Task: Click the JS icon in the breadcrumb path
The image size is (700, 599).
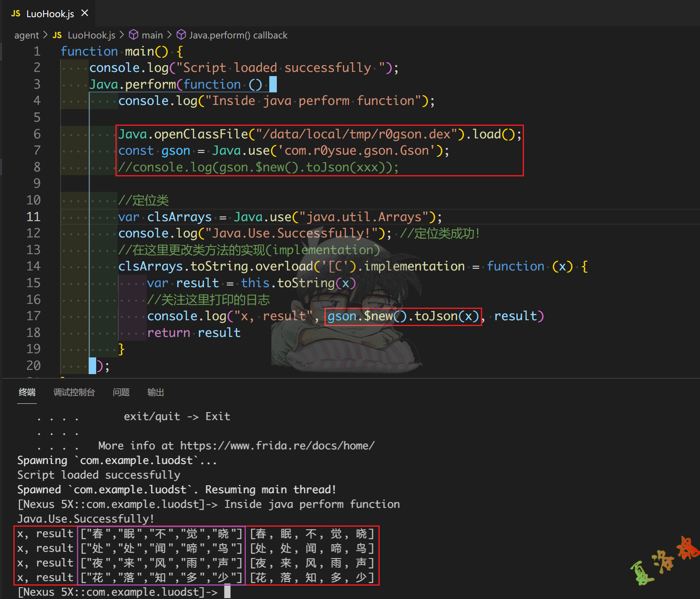Action: click(x=57, y=35)
